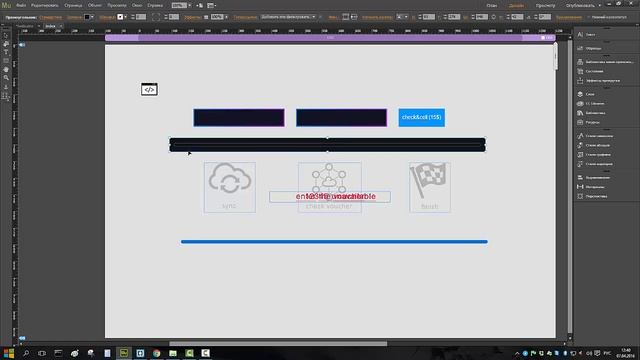This screenshot has width=640, height=360.
Task: Open the Справка menu
Action: [155, 6]
